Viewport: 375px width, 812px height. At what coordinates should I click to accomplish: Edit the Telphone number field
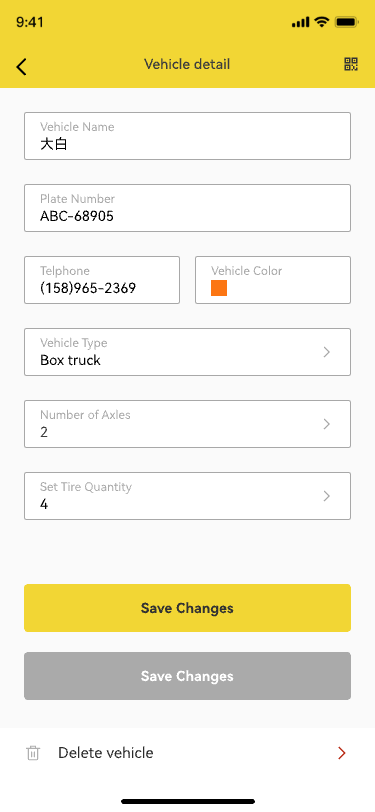[102, 280]
